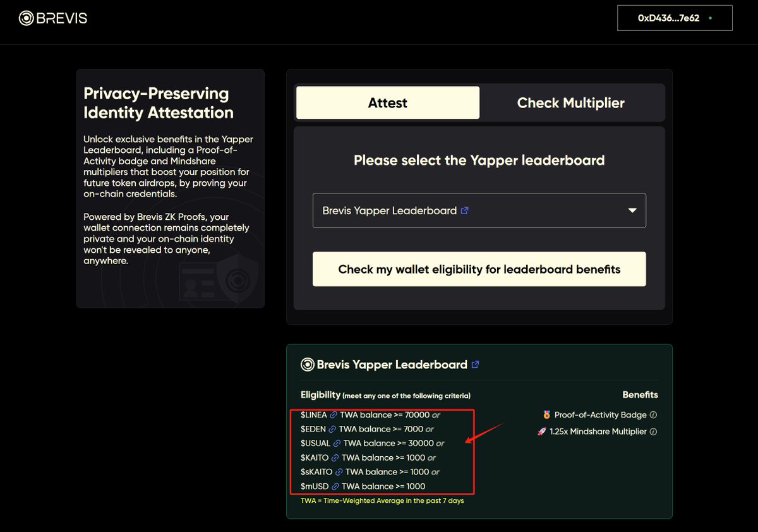This screenshot has height=532, width=758.
Task: Click Check my wallet eligibility button
Action: 479,269
